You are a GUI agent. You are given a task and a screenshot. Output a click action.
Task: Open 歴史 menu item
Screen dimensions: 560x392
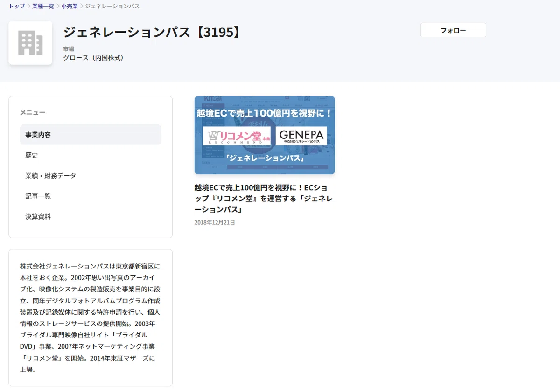coord(91,155)
